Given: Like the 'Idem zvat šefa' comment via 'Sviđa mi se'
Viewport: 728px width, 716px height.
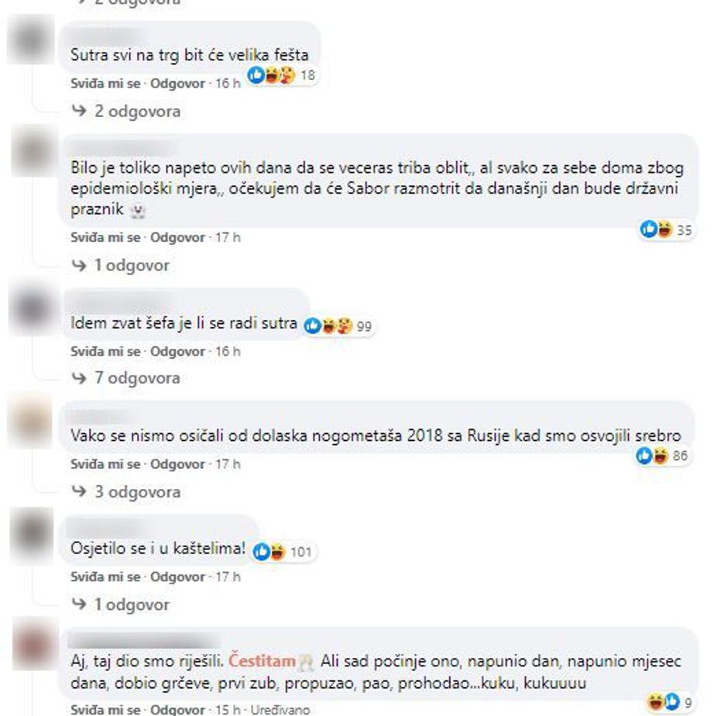Looking at the screenshot, I should (x=105, y=351).
